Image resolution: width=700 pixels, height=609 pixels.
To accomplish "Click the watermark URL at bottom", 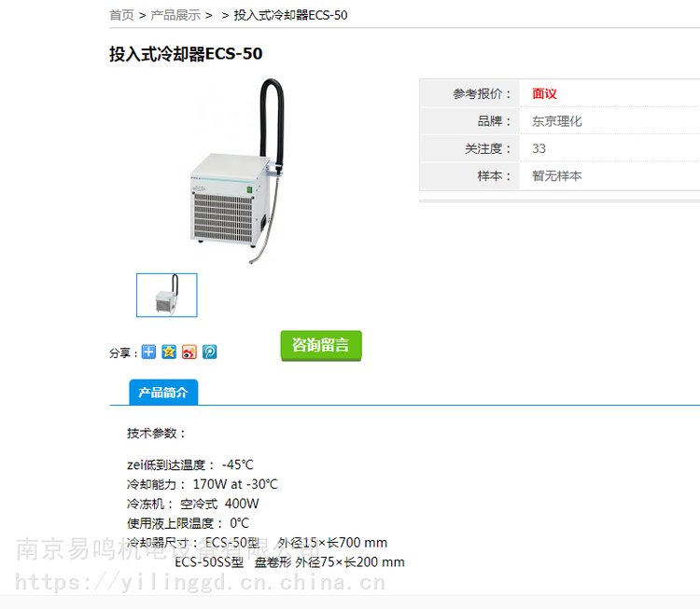I will [201, 582].
